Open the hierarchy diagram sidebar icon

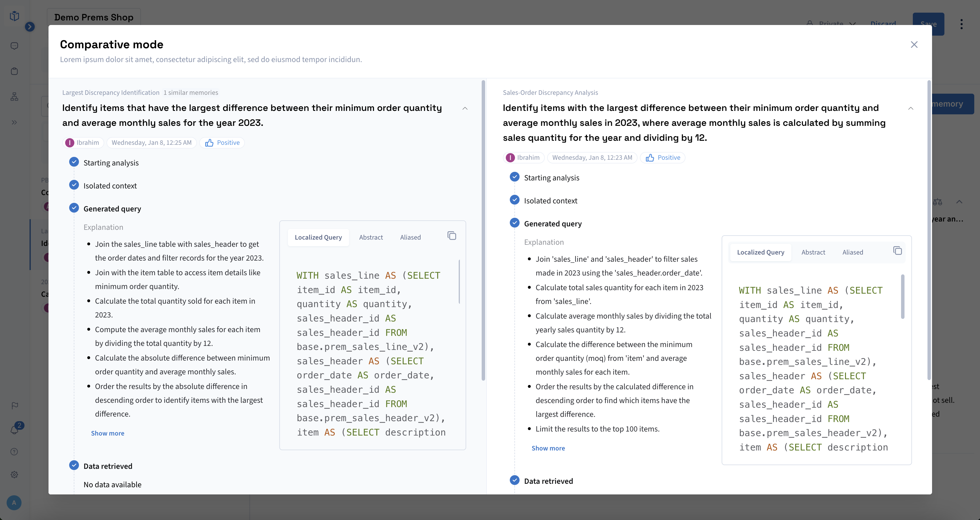[14, 97]
